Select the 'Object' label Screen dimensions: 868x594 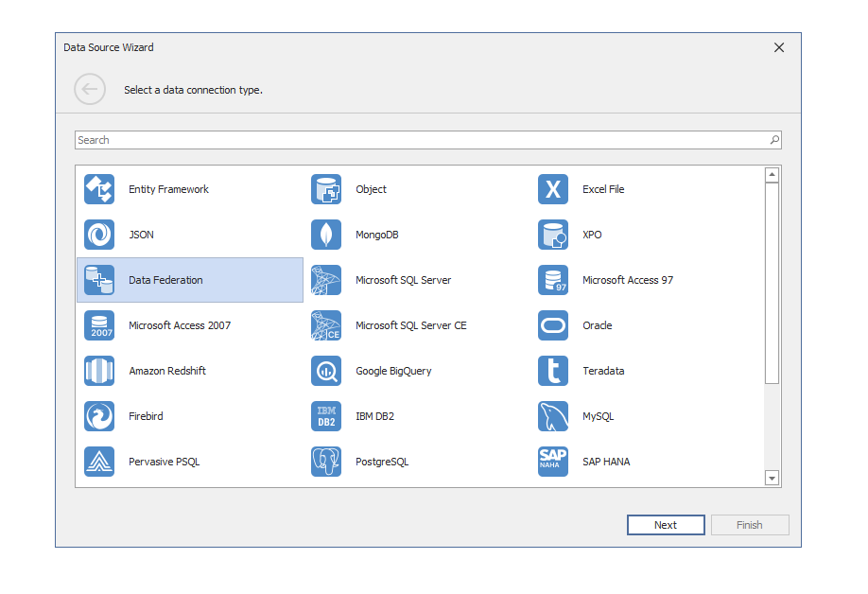click(x=371, y=189)
